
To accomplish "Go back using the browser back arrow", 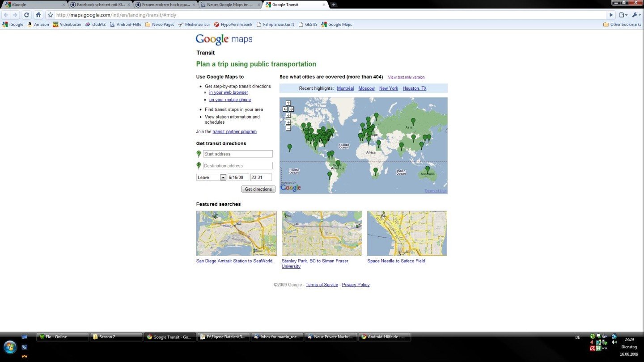I will (6, 15).
